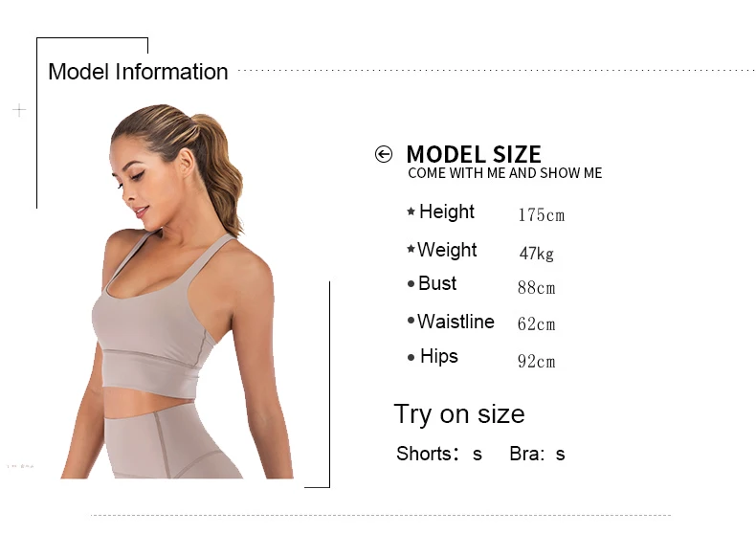
Task: Select the 88cm bust value
Action: click(x=536, y=288)
